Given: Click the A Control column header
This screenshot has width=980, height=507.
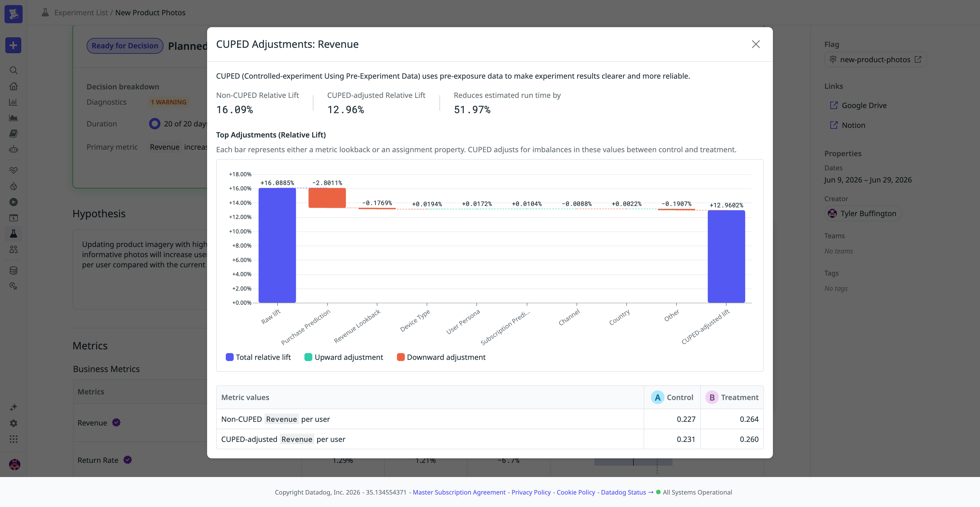Looking at the screenshot, I should [x=672, y=397].
